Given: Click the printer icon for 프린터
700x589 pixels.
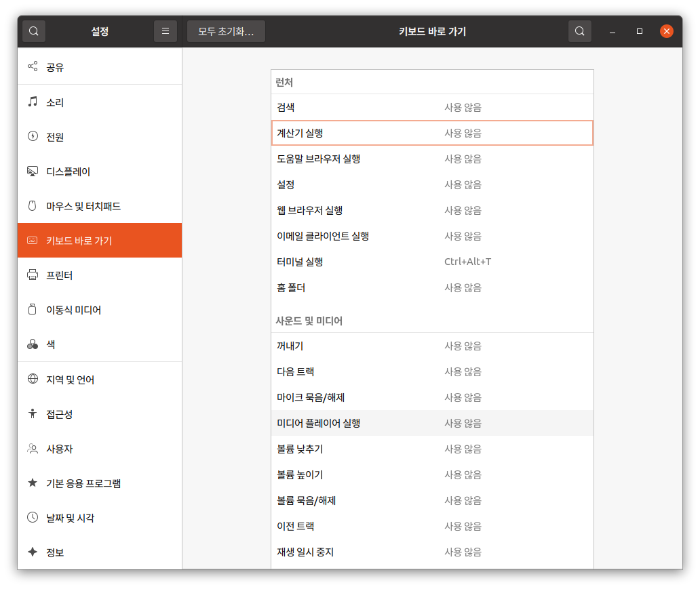Looking at the screenshot, I should tap(33, 275).
